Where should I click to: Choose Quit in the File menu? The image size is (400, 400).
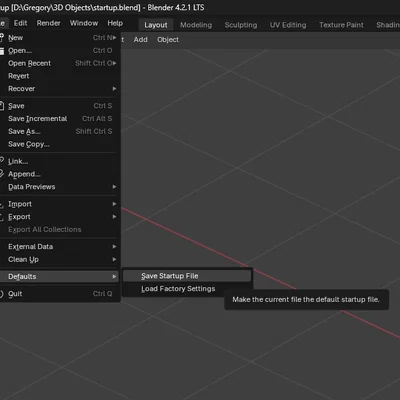tap(59, 294)
